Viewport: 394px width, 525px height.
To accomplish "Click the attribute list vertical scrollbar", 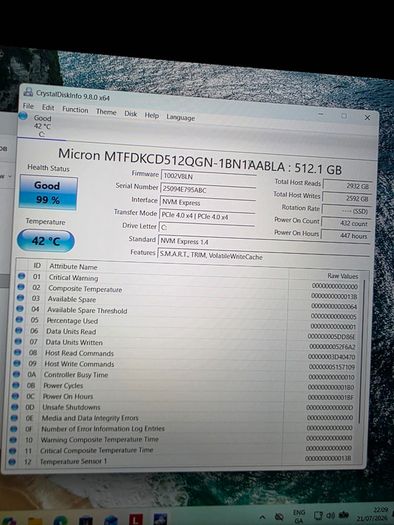I will tap(361, 352).
